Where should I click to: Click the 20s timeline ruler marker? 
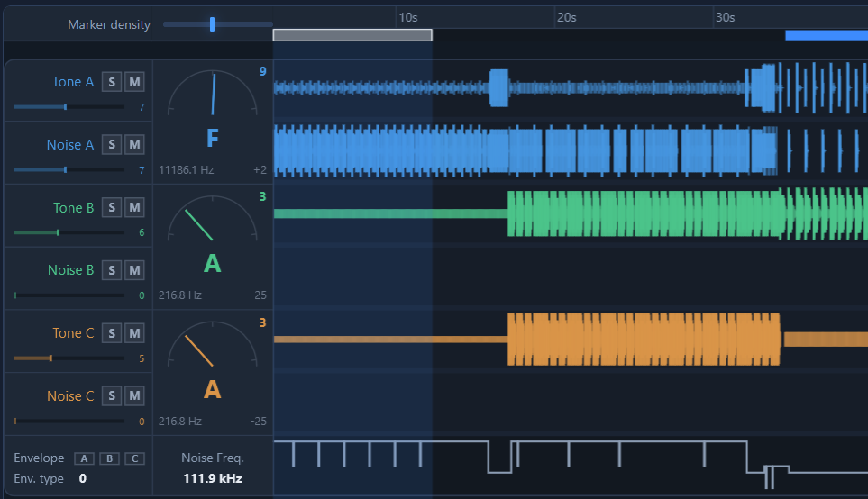pyautogui.click(x=566, y=18)
